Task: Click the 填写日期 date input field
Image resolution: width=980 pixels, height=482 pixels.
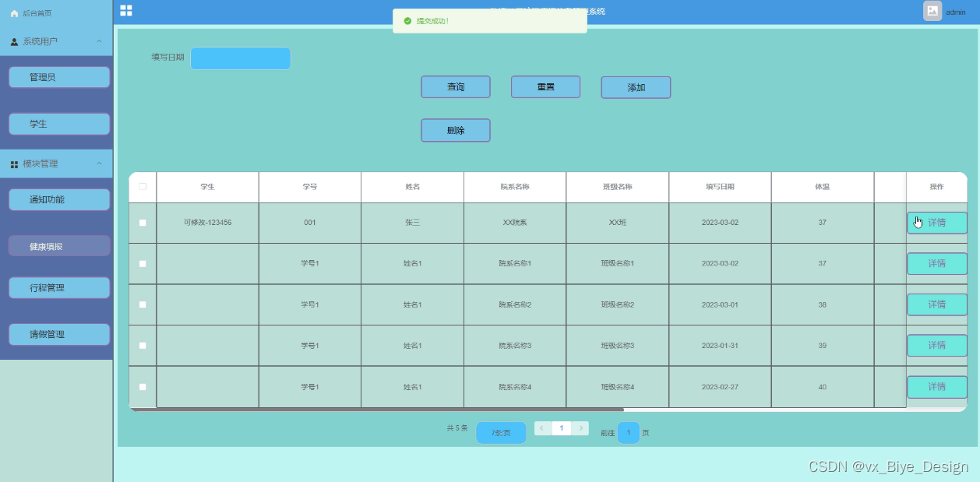Action: tap(241, 58)
